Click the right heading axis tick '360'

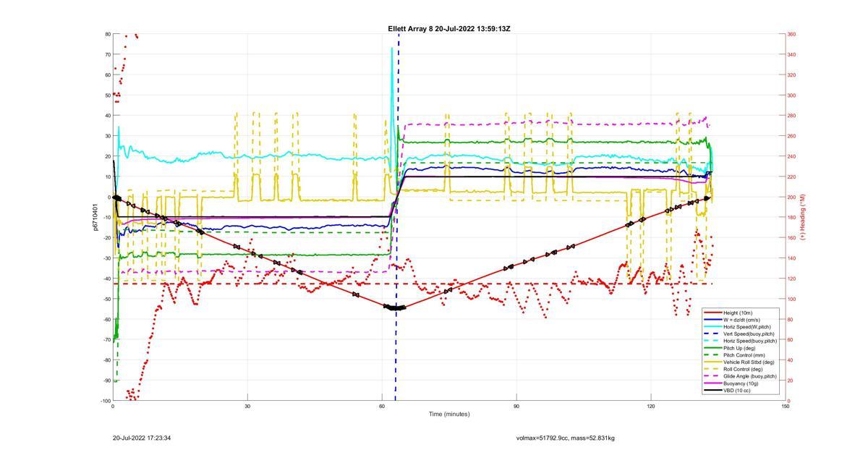[792, 34]
